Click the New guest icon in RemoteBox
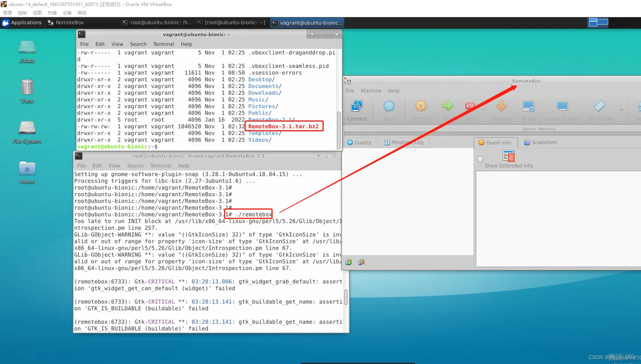The width and height of the screenshot is (641, 364). pyautogui.click(x=389, y=107)
